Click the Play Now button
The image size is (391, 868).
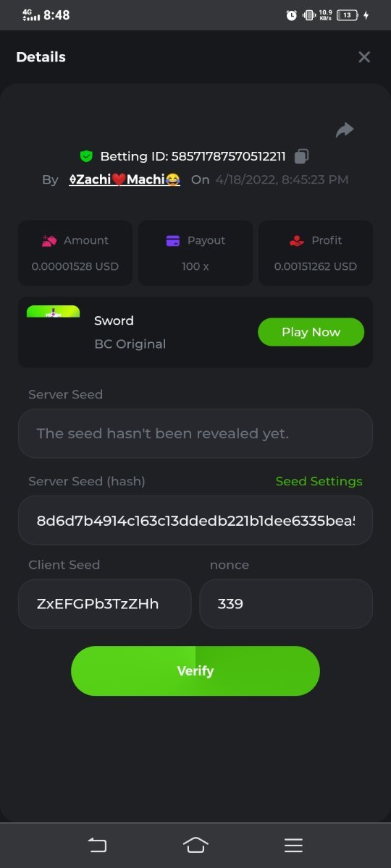(x=311, y=332)
